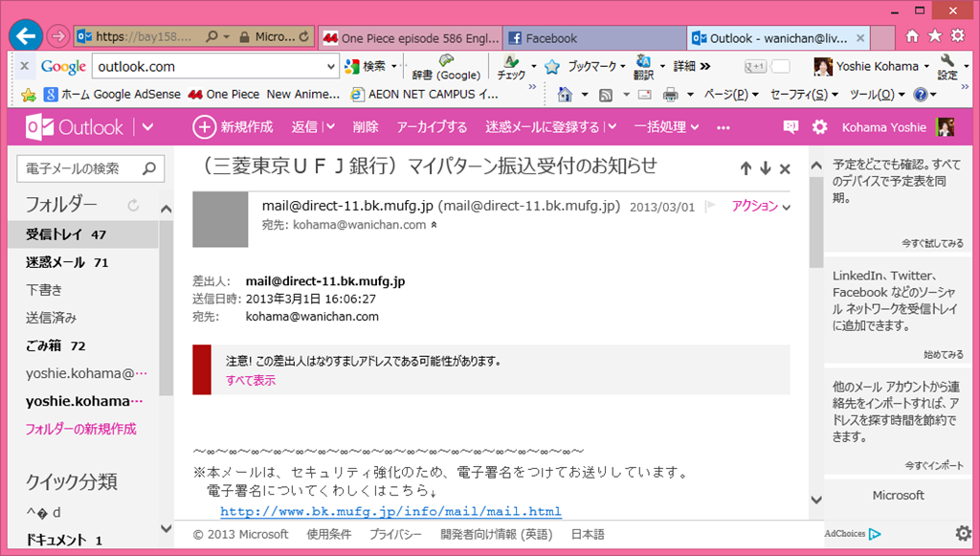980x556 pixels.
Task: Close the open message with X
Action: 786,168
